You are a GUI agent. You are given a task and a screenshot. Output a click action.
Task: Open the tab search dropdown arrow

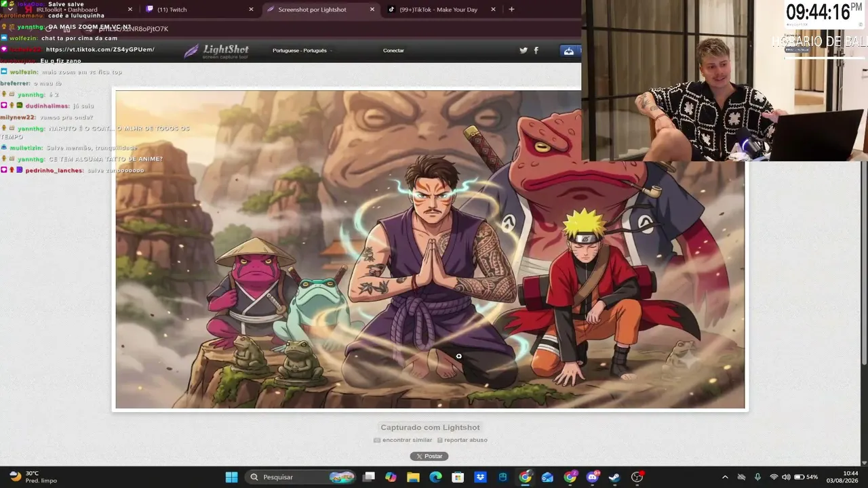coord(9,9)
